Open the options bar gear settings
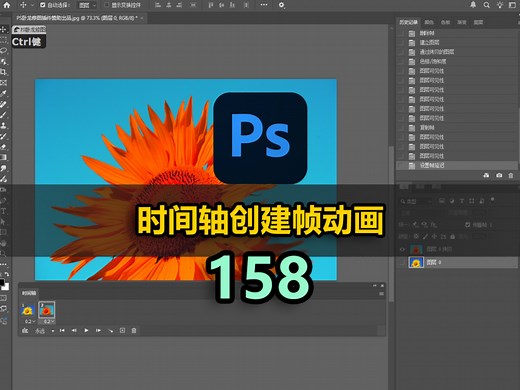Image resolution: width=520 pixels, height=390 pixels. coord(282,5)
